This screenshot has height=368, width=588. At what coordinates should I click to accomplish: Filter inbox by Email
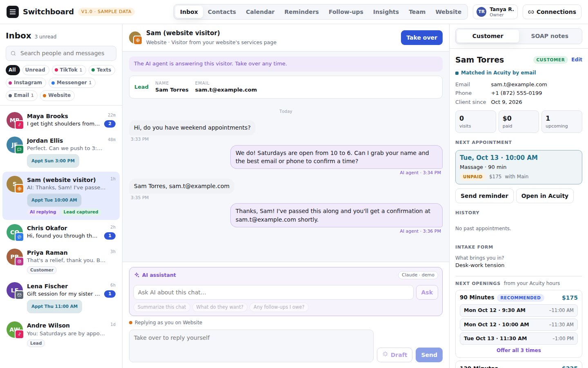coord(21,95)
